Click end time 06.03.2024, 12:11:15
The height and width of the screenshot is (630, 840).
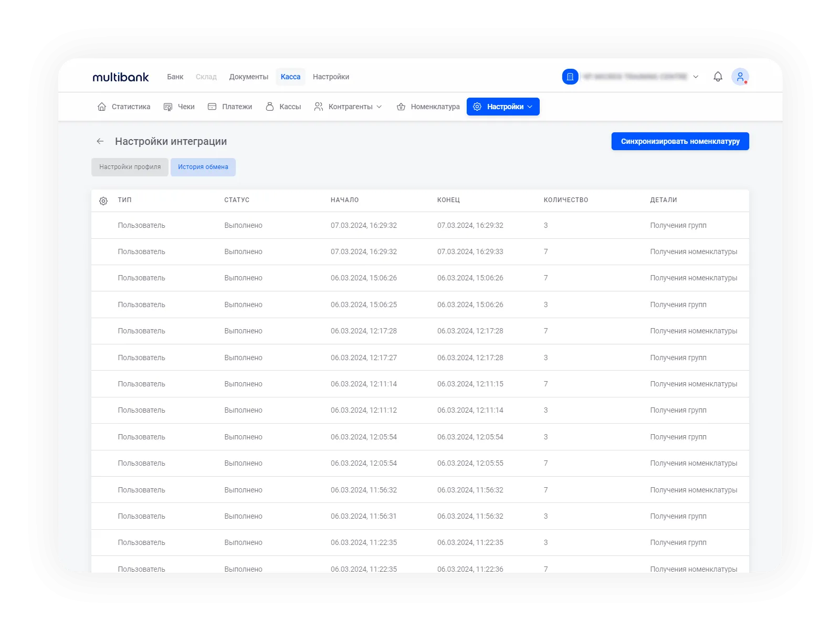coord(470,384)
